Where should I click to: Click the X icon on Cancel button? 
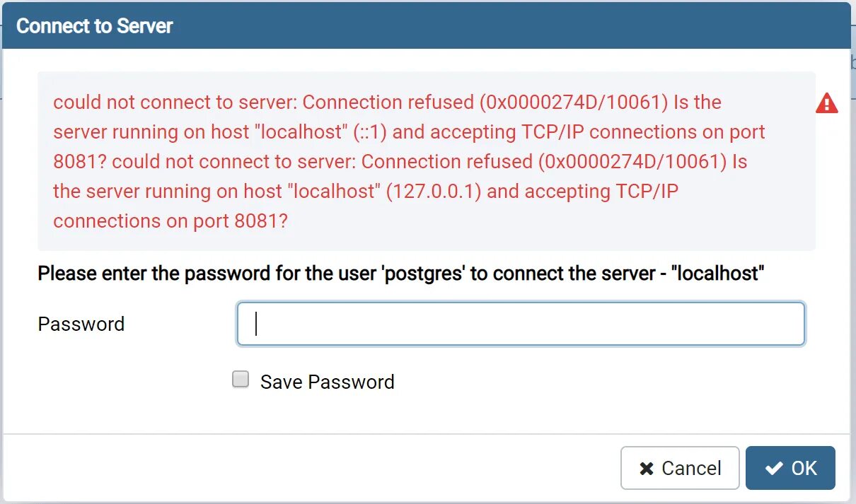646,469
